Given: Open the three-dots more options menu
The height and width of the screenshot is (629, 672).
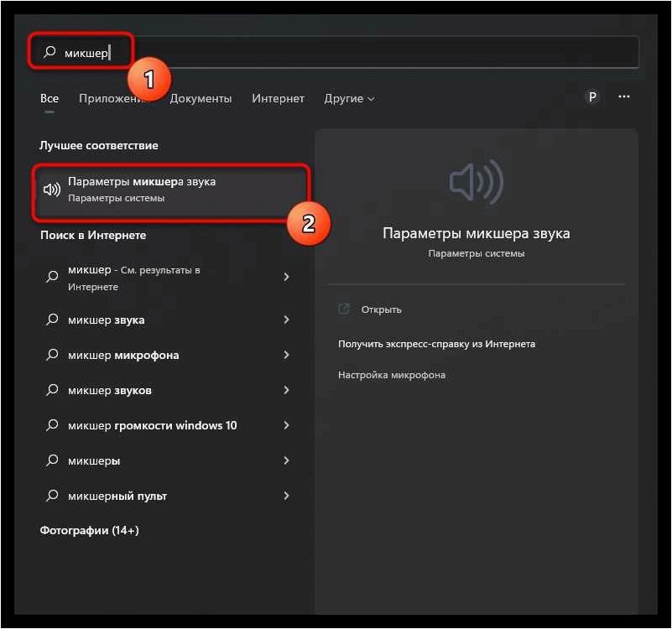Looking at the screenshot, I should click(x=624, y=96).
